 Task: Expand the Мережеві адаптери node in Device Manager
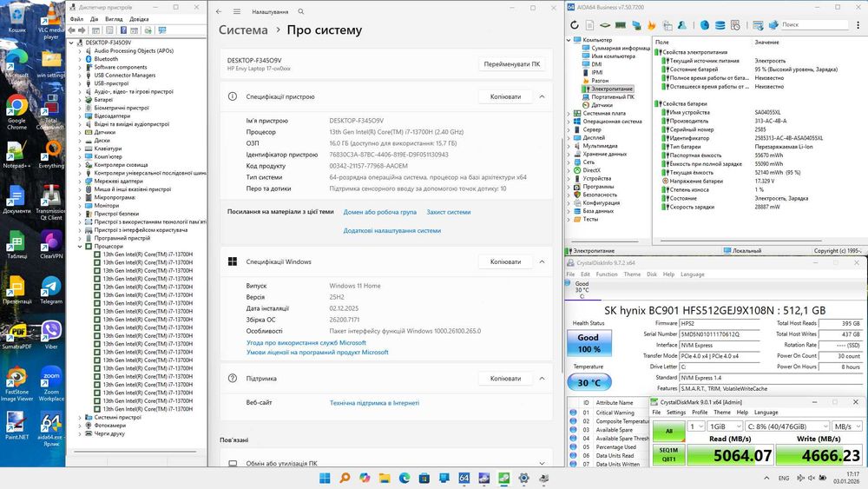[x=80, y=181]
